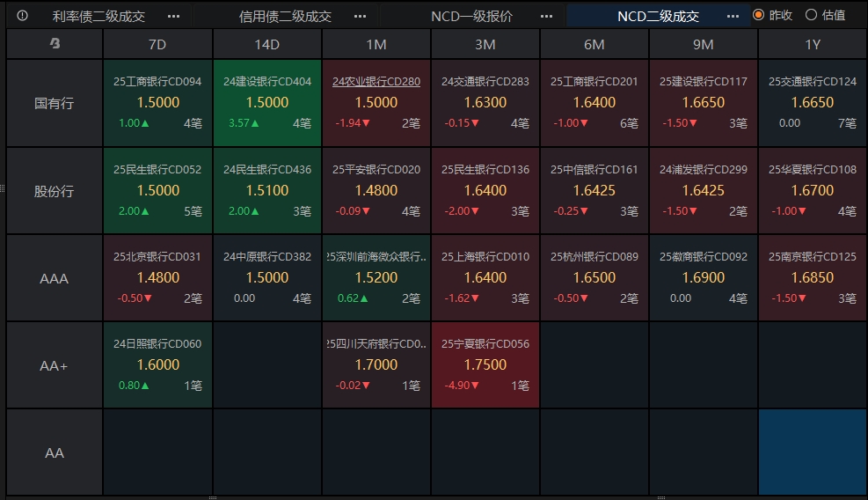Switch to the NCD一级报价 tab
868x500 pixels.
tap(471, 17)
